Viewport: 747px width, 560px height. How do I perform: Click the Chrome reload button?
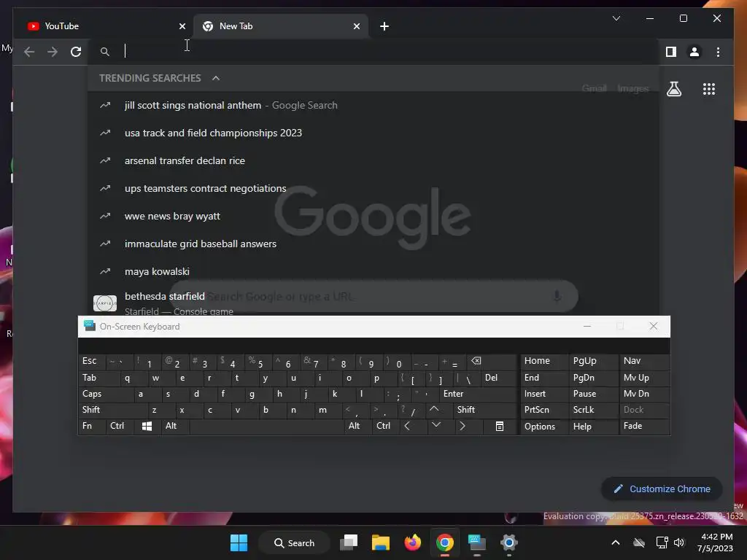pos(76,52)
